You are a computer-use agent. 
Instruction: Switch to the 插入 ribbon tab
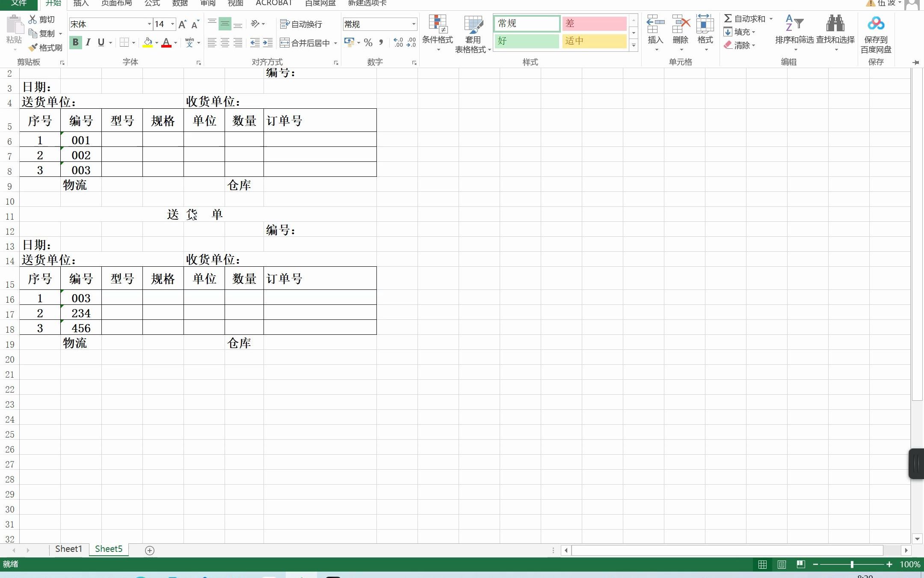(81, 3)
